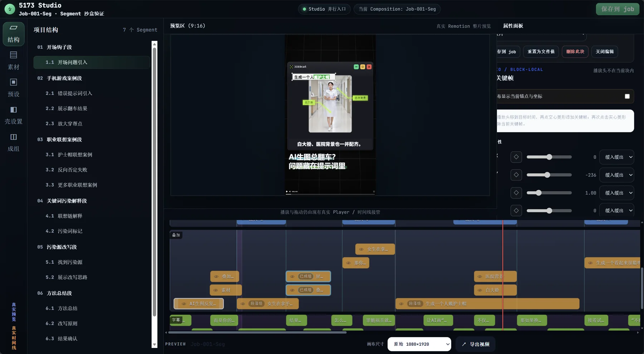This screenshot has height=354, width=644.
Task: Adjust the slider in the 1.00 value row
Action: coord(549,193)
